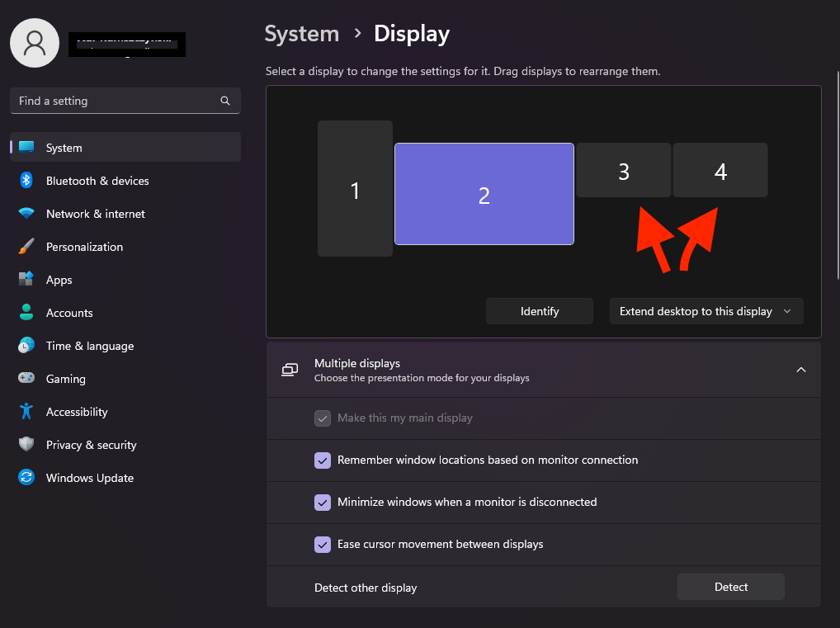Click the Bluetooth icon in sidebar
The height and width of the screenshot is (628, 840).
pos(26,180)
